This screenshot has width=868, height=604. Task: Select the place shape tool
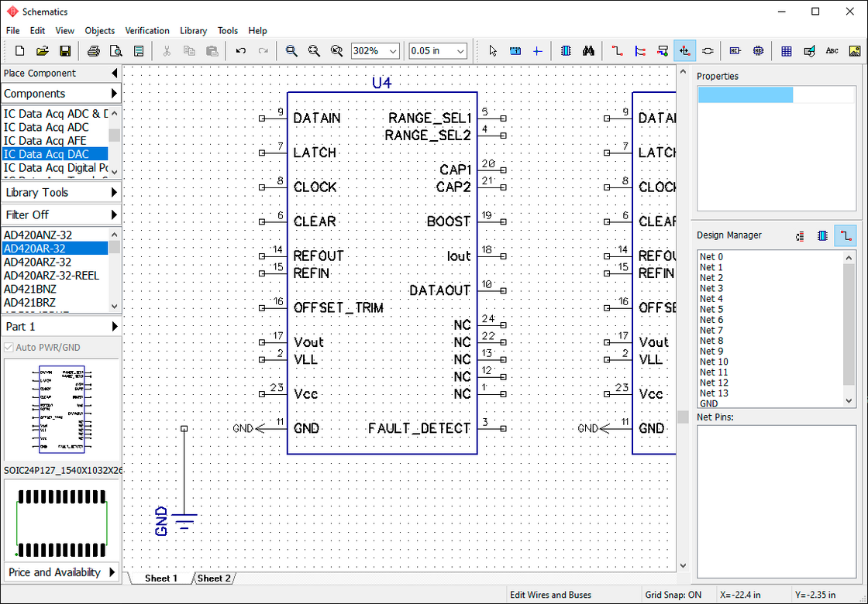pos(809,51)
